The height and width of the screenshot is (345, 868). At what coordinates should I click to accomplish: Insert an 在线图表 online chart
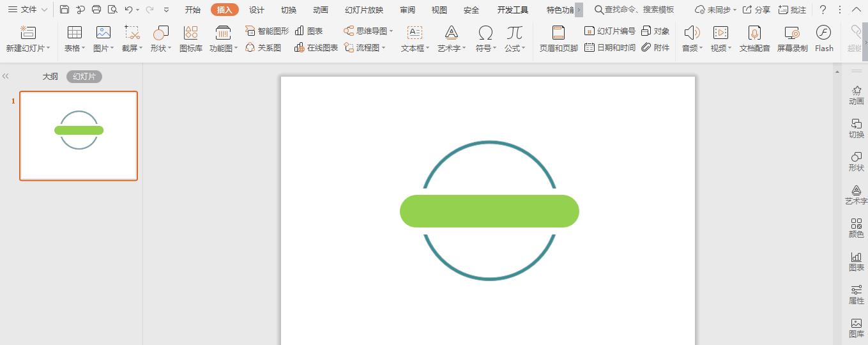pos(316,47)
